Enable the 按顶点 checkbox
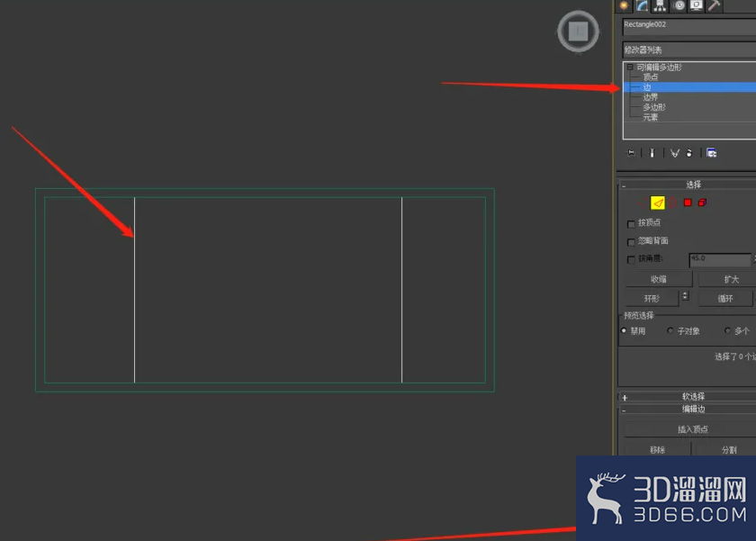Viewport: 756px width, 541px height. (x=631, y=224)
